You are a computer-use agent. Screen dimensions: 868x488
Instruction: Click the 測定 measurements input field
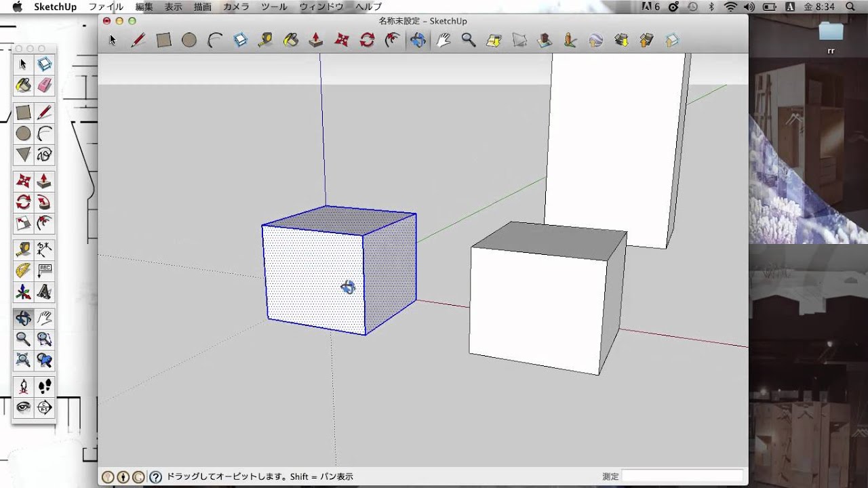pyautogui.click(x=683, y=476)
